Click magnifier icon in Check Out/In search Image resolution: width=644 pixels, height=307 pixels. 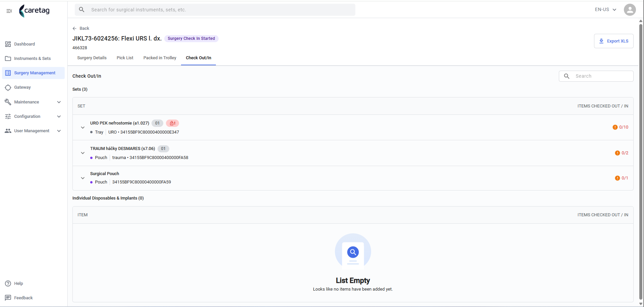pyautogui.click(x=567, y=76)
